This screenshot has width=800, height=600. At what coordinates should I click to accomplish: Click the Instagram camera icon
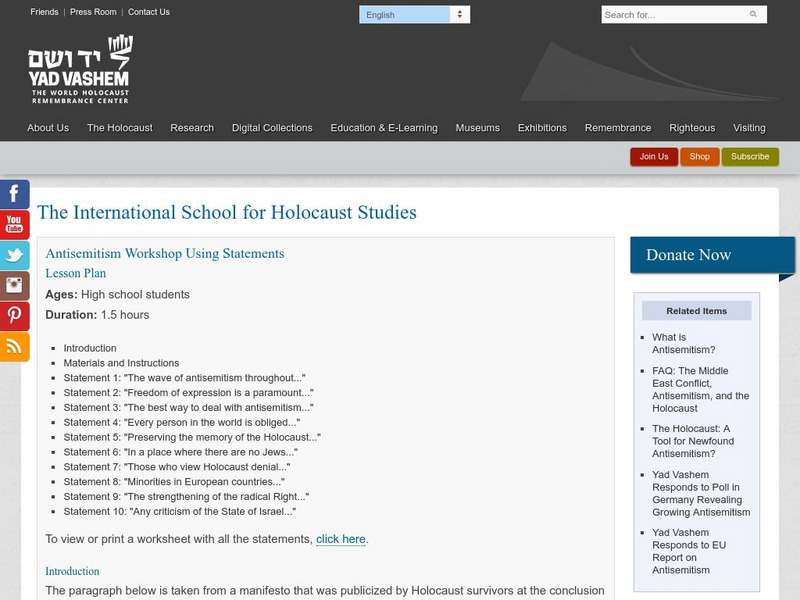click(x=14, y=285)
